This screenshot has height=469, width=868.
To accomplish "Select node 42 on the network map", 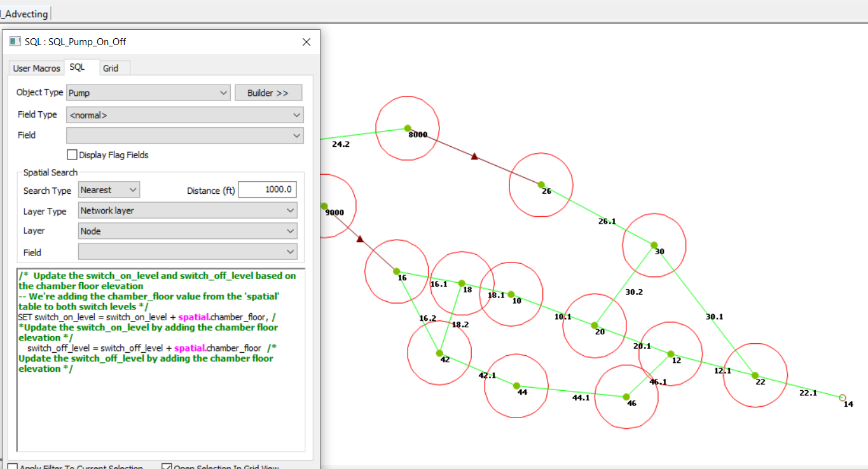I will pos(439,353).
